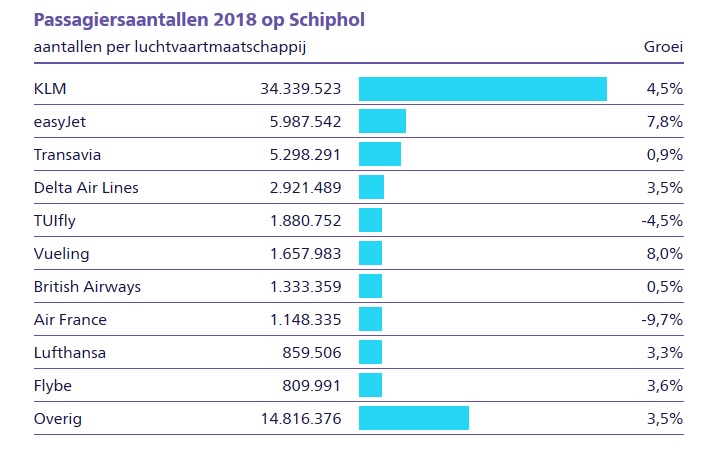This screenshot has width=716, height=450.
Task: Select KLM's passenger count 34.339.523
Action: pos(297,88)
